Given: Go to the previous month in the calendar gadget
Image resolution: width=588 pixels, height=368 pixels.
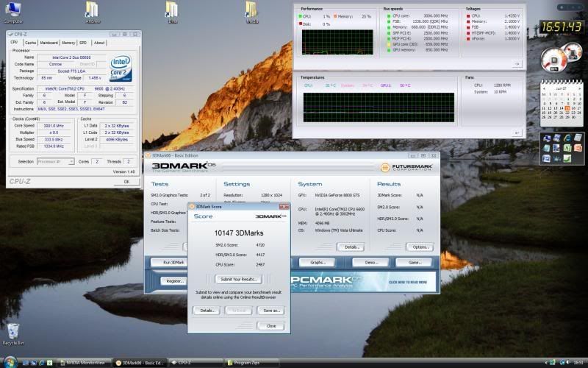Looking at the screenshot, I should (x=544, y=88).
